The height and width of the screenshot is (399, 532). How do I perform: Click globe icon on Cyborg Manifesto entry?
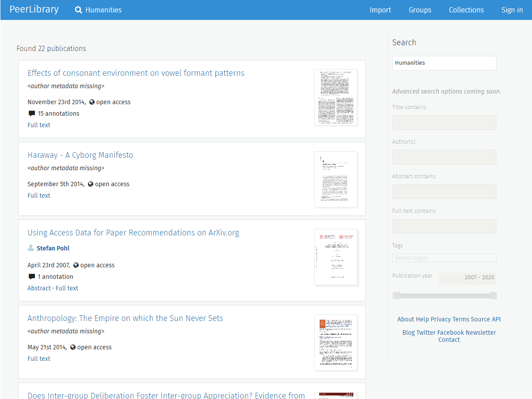[x=91, y=184]
